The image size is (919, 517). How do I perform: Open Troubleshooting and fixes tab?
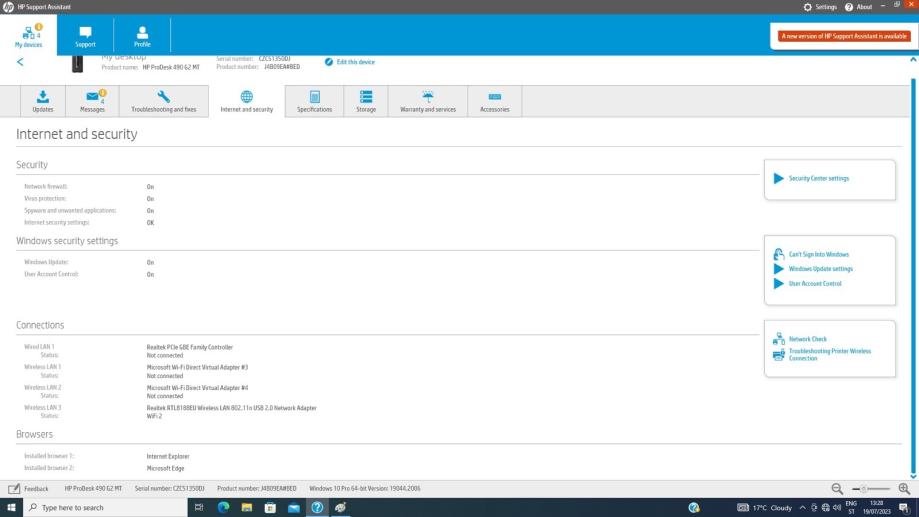point(164,101)
